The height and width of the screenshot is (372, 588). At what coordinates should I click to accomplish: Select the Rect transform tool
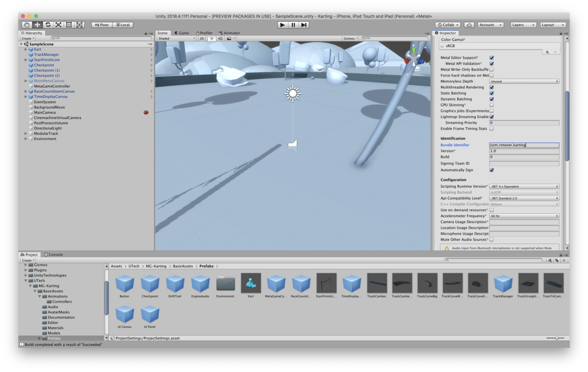70,25
